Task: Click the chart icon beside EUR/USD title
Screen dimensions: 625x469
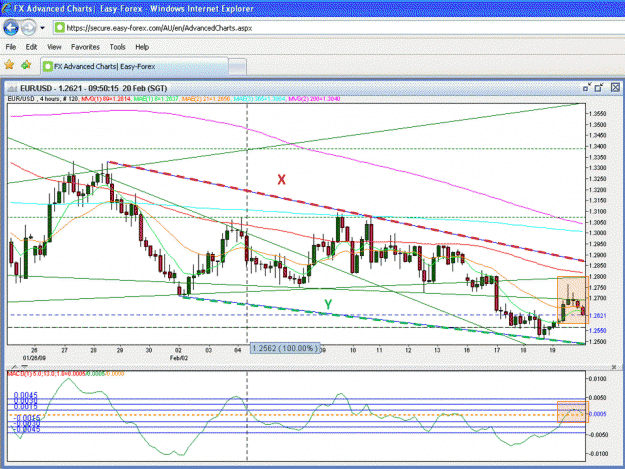Action: pos(13,88)
